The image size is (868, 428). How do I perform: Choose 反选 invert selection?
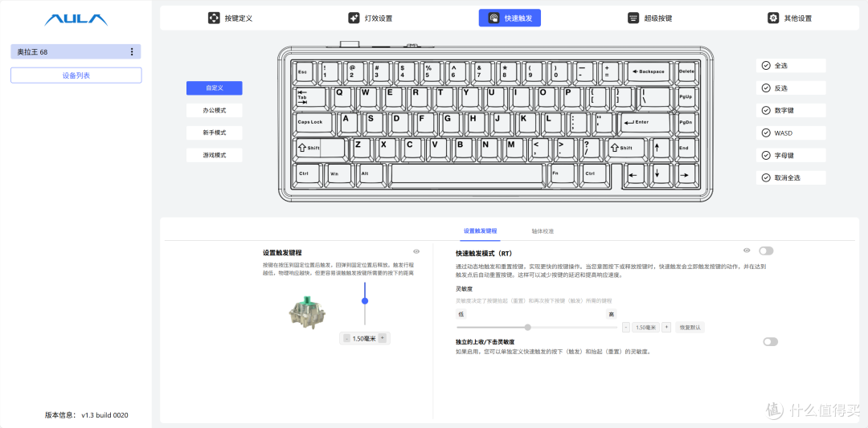point(791,88)
